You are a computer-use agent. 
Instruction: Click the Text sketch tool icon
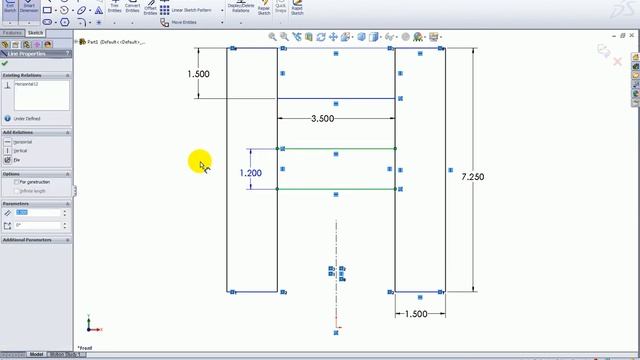99,10
